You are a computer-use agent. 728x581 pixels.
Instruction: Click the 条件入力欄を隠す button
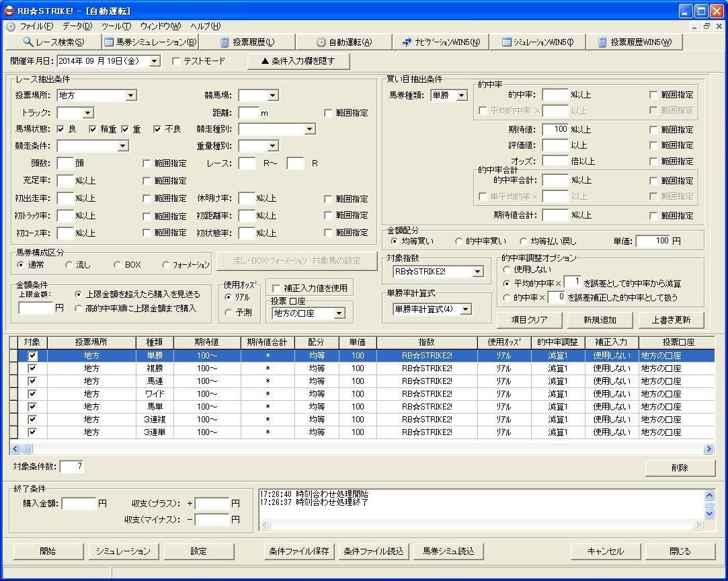pyautogui.click(x=298, y=61)
